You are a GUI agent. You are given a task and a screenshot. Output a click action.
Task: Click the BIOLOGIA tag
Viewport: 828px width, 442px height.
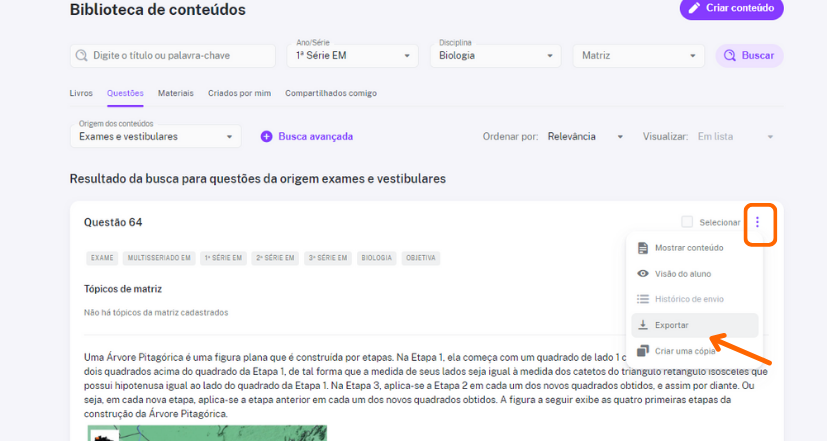tap(377, 258)
